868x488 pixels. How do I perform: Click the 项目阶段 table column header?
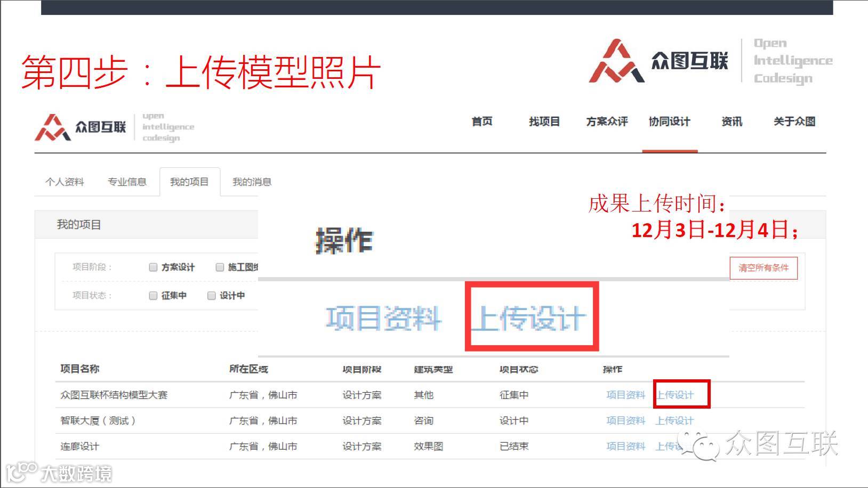coord(362,369)
